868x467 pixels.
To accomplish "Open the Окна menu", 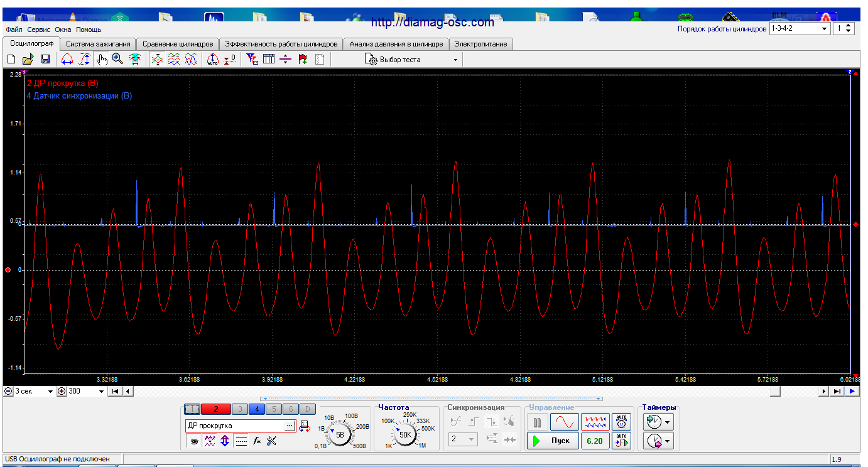I will point(63,30).
